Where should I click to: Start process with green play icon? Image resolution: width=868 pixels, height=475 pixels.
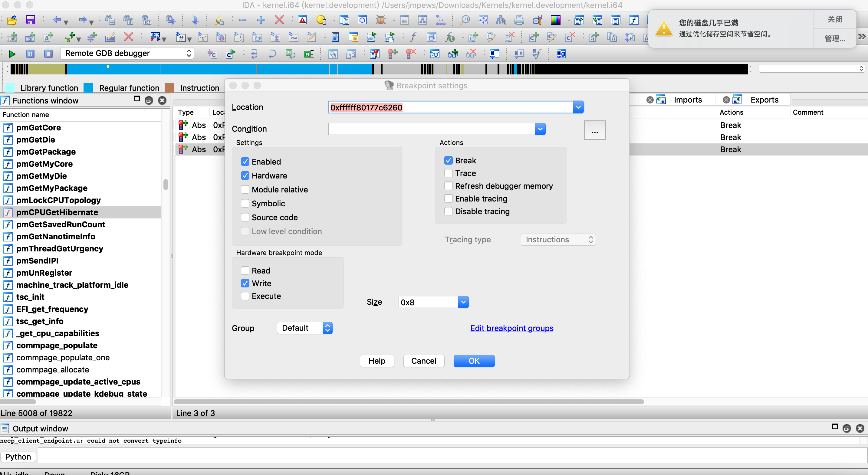pyautogui.click(x=12, y=54)
